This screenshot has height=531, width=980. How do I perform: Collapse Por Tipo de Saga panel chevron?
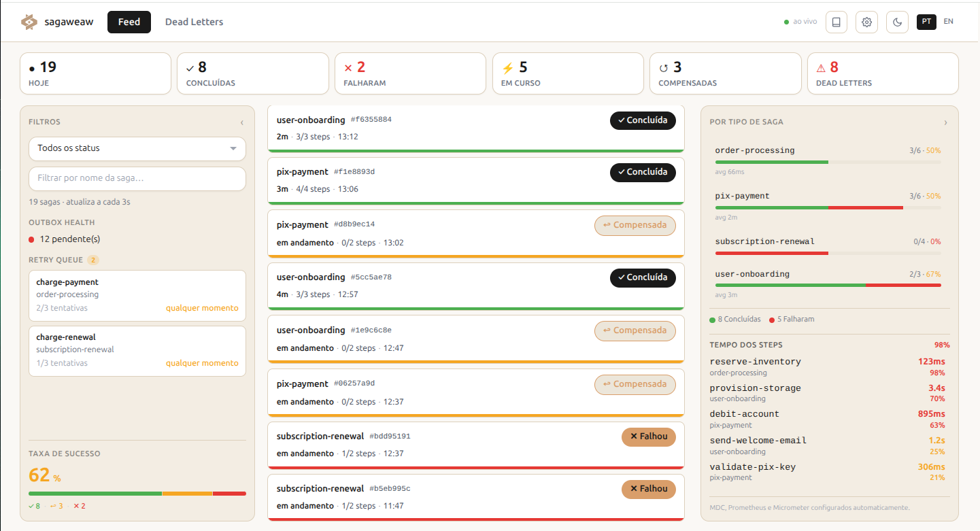(x=945, y=122)
